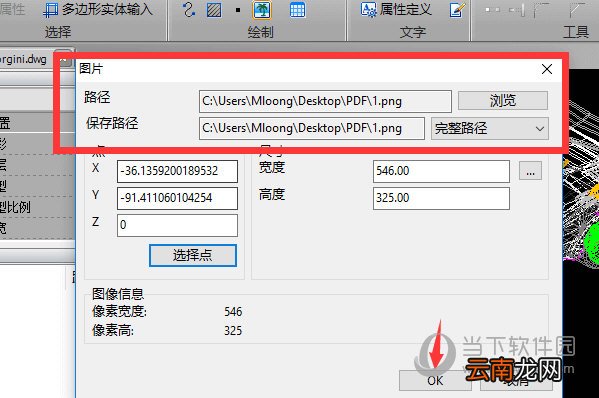
Task: Click the 浏览 browse button
Action: (x=503, y=100)
